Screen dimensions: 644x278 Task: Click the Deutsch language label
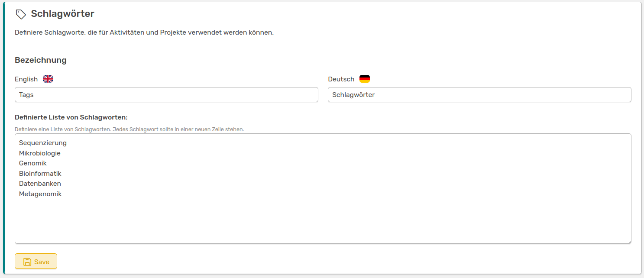pyautogui.click(x=341, y=79)
